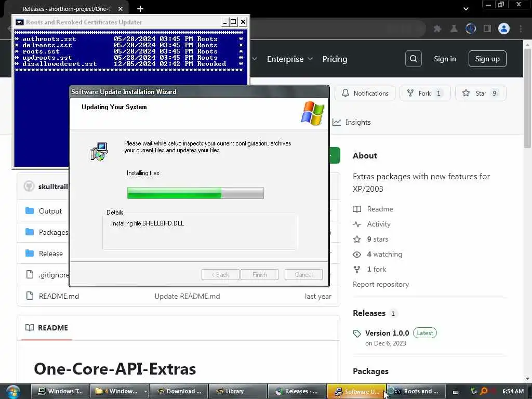
Task: Click the Software Update Installation Wizard title bar
Action: pos(199,92)
